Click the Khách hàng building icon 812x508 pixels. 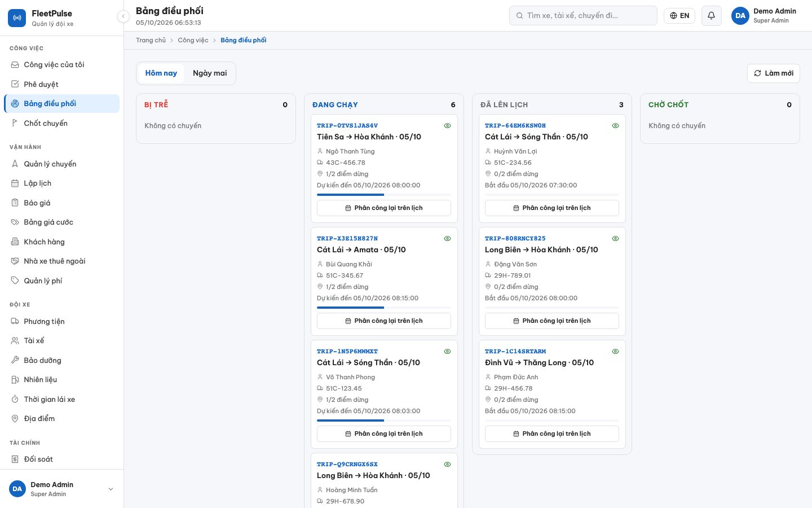click(x=15, y=242)
